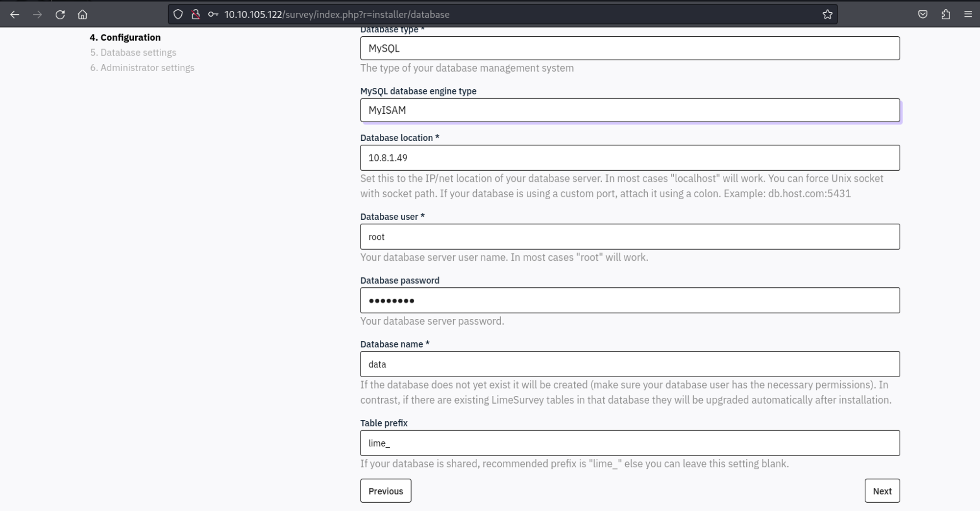Open saved password key icon
The height and width of the screenshot is (511, 980).
(213, 15)
